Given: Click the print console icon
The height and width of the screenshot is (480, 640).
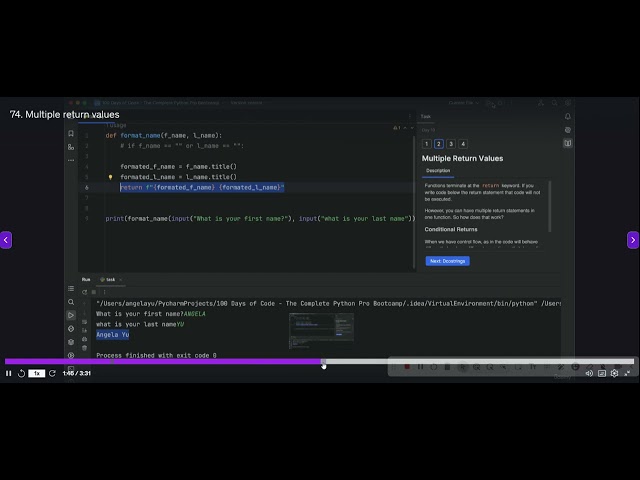Looking at the screenshot, I should 84,339.
